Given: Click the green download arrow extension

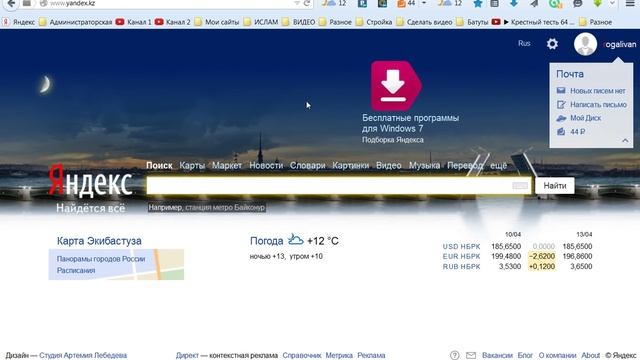Looking at the screenshot, I should 598,4.
